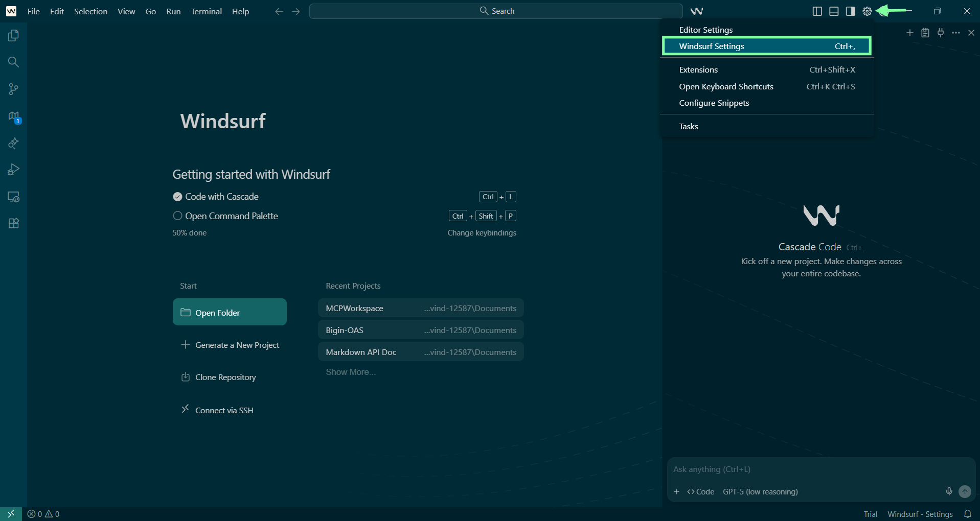Go back with the left arrow
The width and height of the screenshot is (980, 521).
(x=279, y=11)
